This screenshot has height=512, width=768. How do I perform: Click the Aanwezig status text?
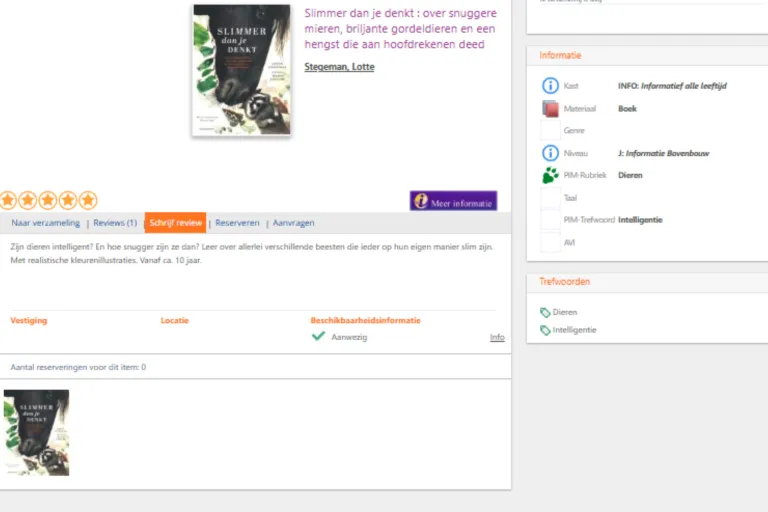pyautogui.click(x=349, y=337)
